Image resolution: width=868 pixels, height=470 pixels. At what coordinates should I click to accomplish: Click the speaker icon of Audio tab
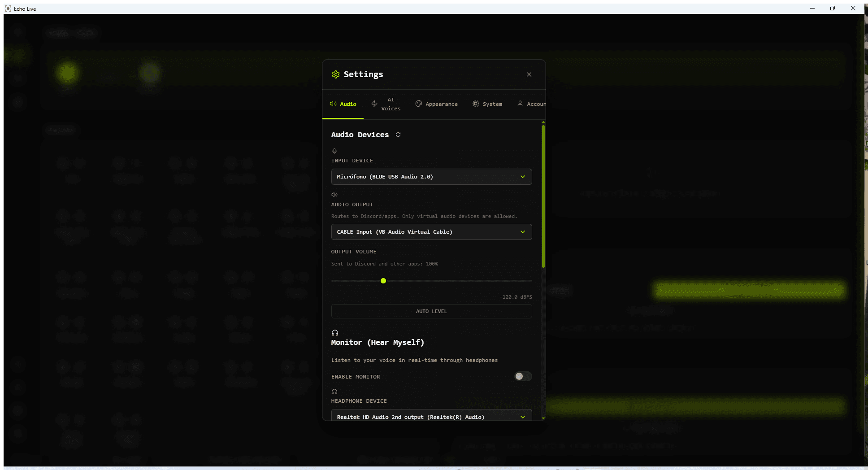(x=333, y=104)
